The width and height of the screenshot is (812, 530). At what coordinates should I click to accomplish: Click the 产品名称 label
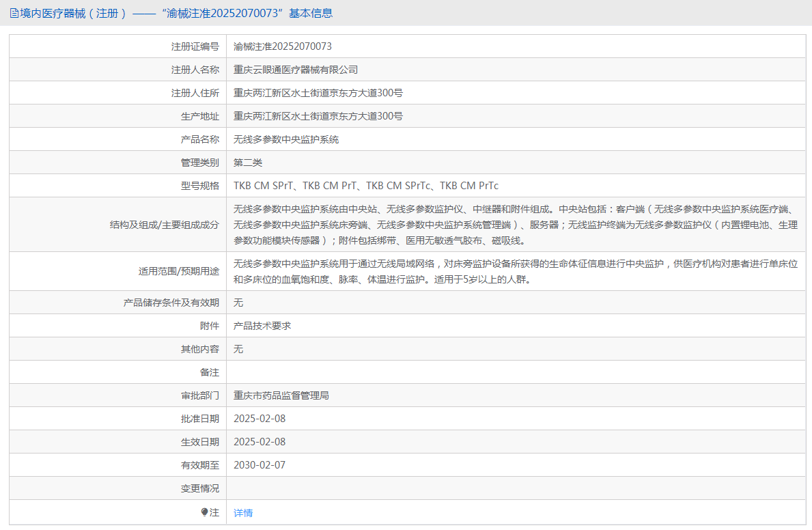click(200, 139)
